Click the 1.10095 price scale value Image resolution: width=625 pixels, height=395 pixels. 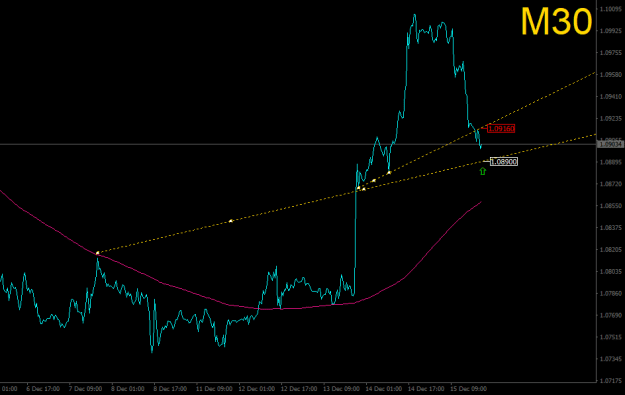(611, 9)
